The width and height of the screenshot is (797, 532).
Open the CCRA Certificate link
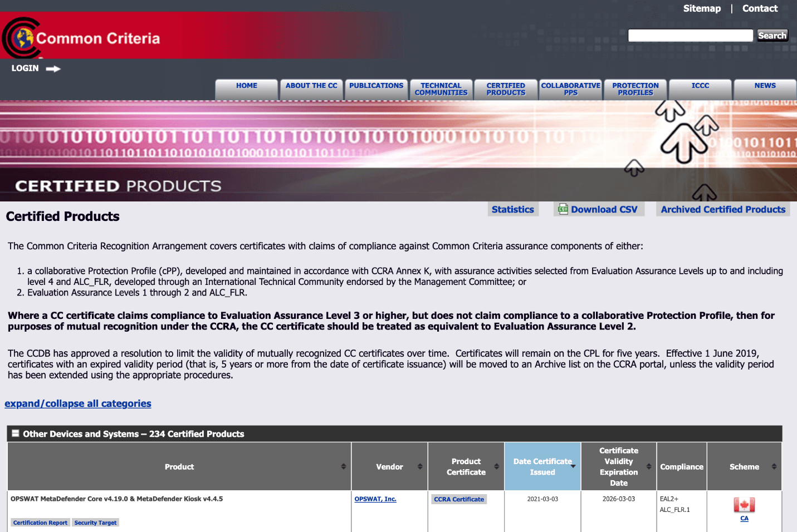point(459,499)
